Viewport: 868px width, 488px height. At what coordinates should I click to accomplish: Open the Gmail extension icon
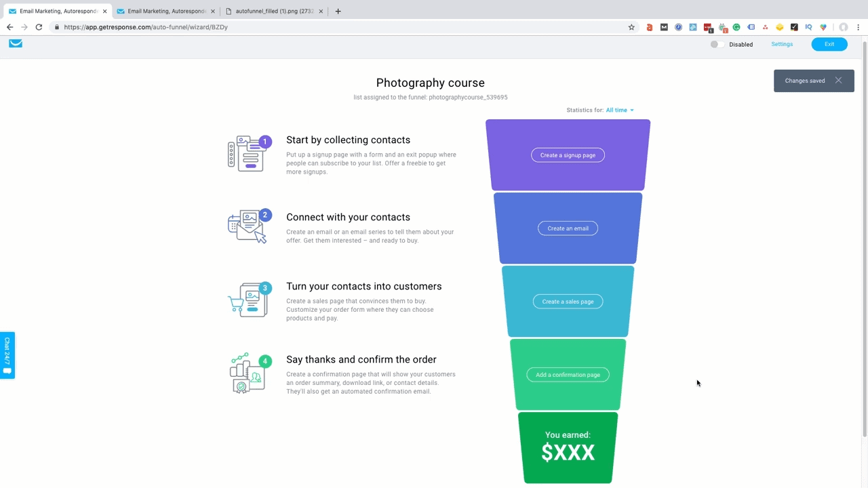point(664,27)
